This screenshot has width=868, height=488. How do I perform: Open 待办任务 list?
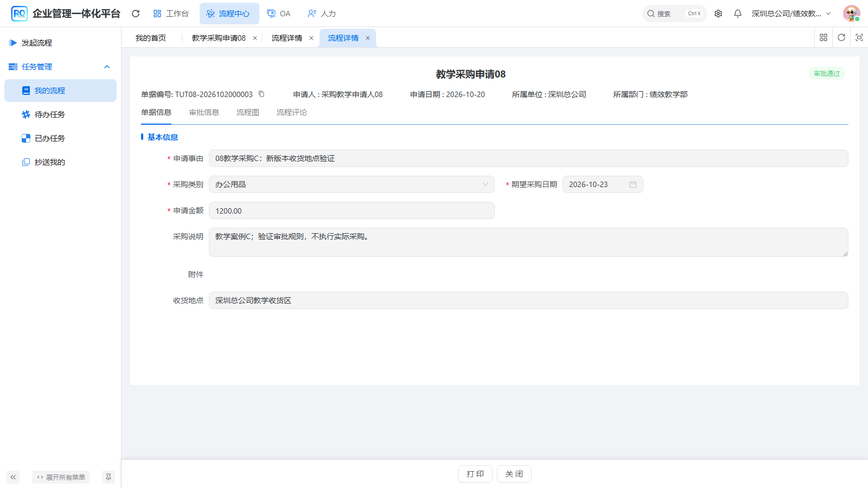pos(60,114)
